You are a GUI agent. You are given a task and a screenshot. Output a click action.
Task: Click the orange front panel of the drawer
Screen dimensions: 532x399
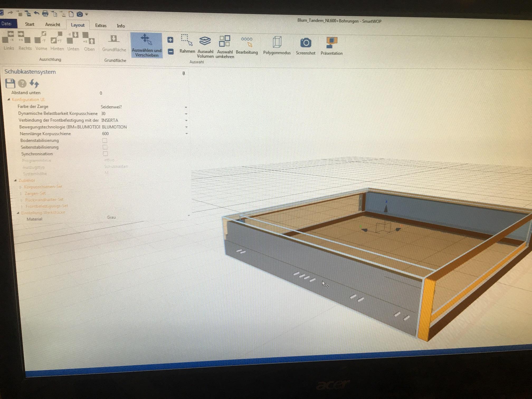tap(426, 309)
